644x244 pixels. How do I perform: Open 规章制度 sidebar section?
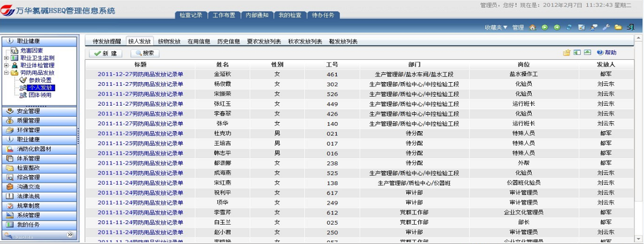point(39,206)
